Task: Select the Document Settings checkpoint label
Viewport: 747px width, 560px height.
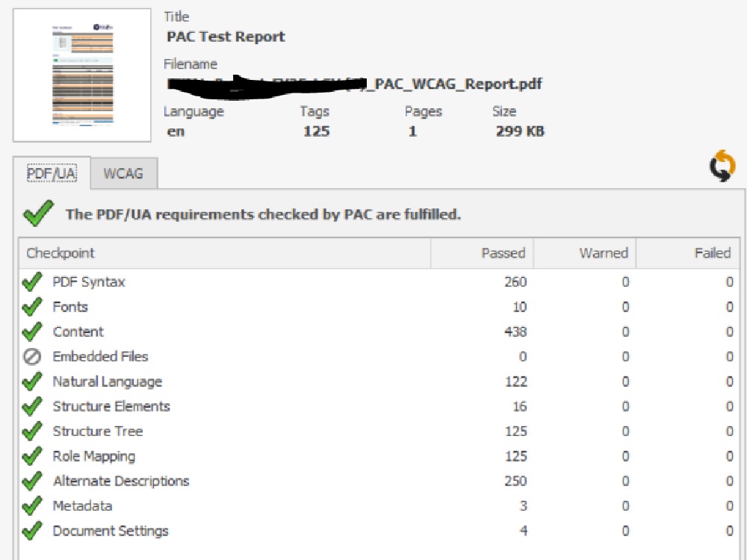Action: click(x=111, y=531)
